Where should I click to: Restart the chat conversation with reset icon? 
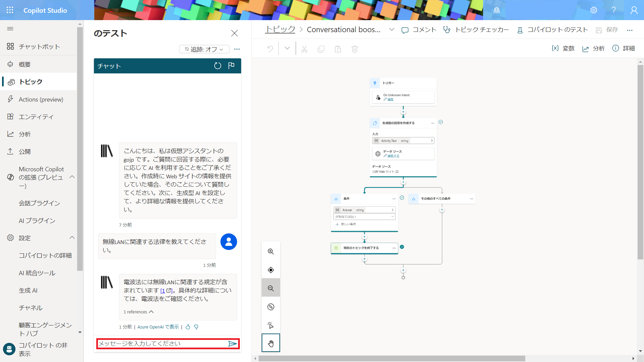(218, 66)
